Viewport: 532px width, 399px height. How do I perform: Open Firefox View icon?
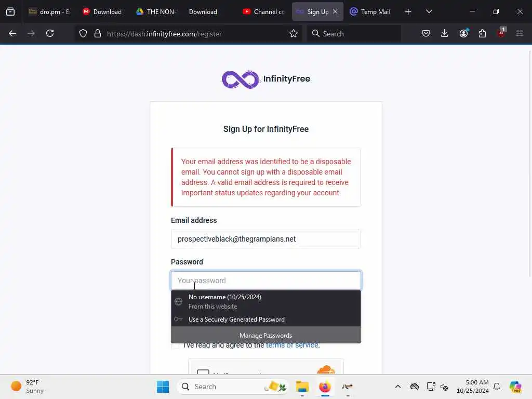point(10,11)
